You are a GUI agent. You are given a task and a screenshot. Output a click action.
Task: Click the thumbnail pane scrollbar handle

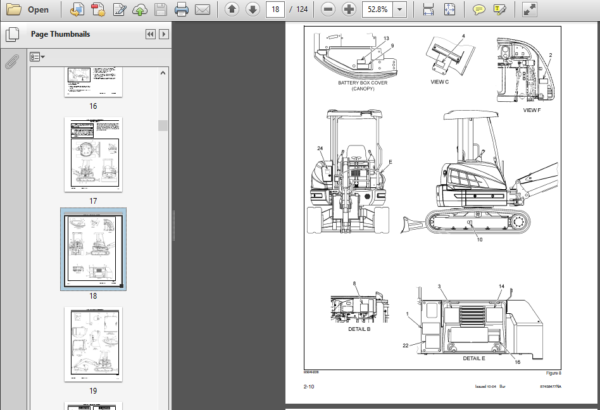coord(163,125)
